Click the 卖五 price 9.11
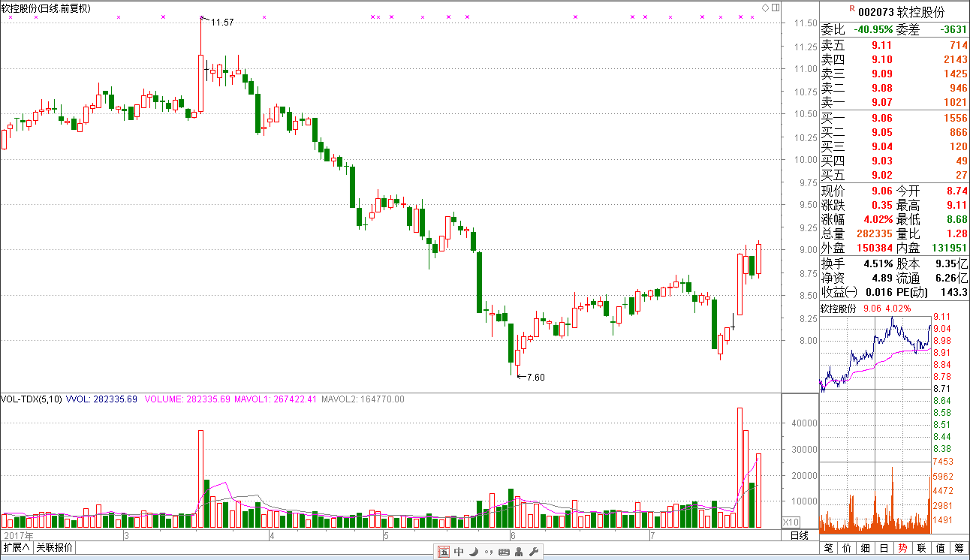970x560 pixels. coord(881,45)
